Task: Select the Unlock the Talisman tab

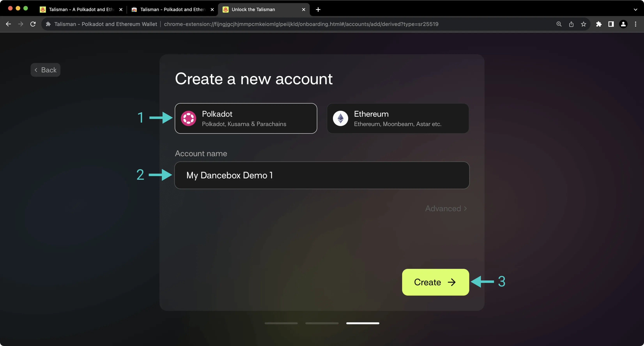Action: point(264,10)
